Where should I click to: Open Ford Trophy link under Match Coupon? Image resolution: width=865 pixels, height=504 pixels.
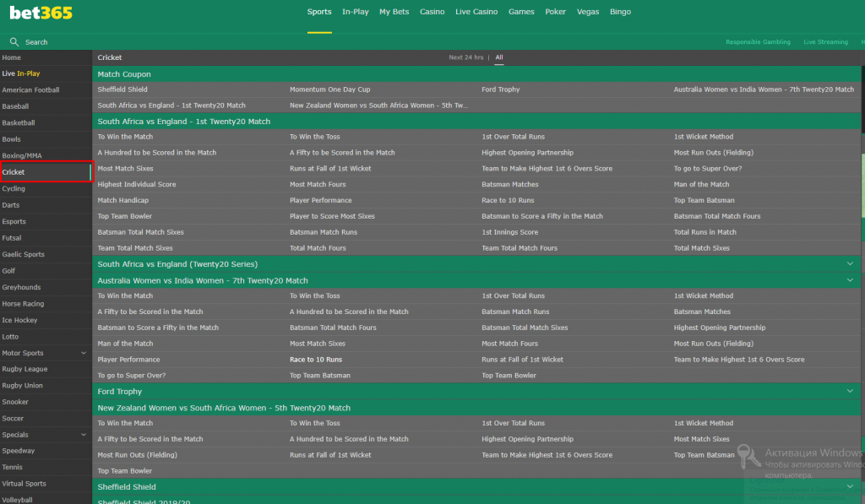(500, 89)
